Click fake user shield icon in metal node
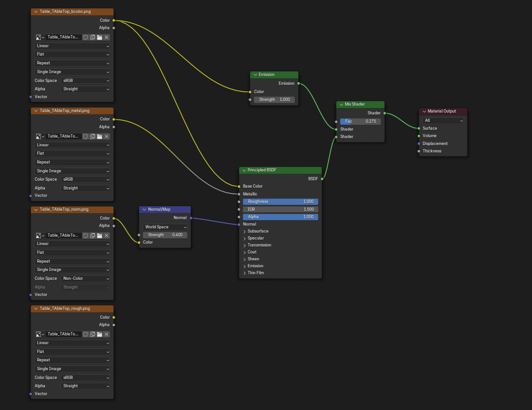Image resolution: width=532 pixels, height=410 pixels. pyautogui.click(x=86, y=137)
